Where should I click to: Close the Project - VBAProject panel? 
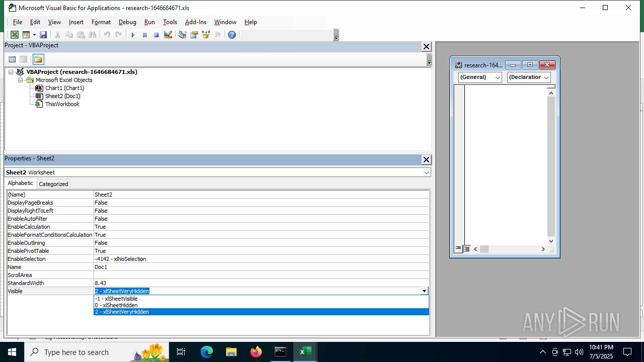pos(426,46)
